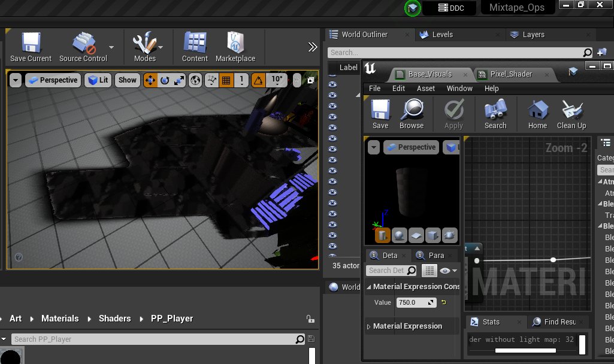The image size is (614, 364).
Task: Click Browse in material editor toolbar
Action: coord(412,114)
